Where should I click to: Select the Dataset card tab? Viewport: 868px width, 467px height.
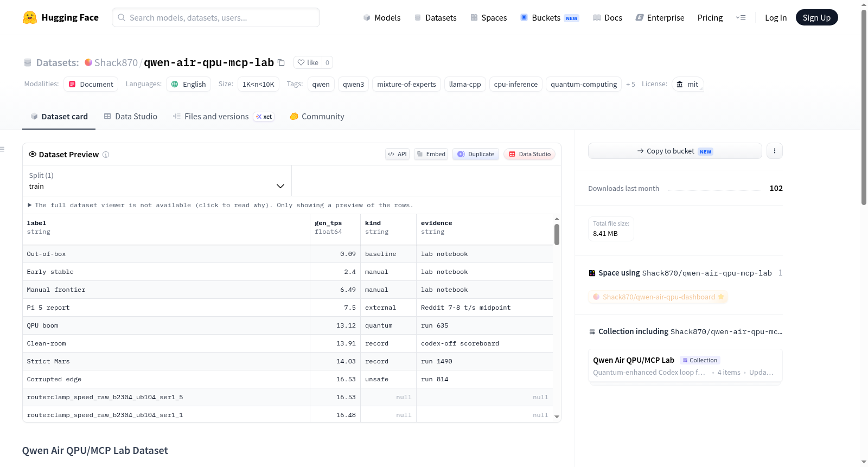(x=59, y=117)
